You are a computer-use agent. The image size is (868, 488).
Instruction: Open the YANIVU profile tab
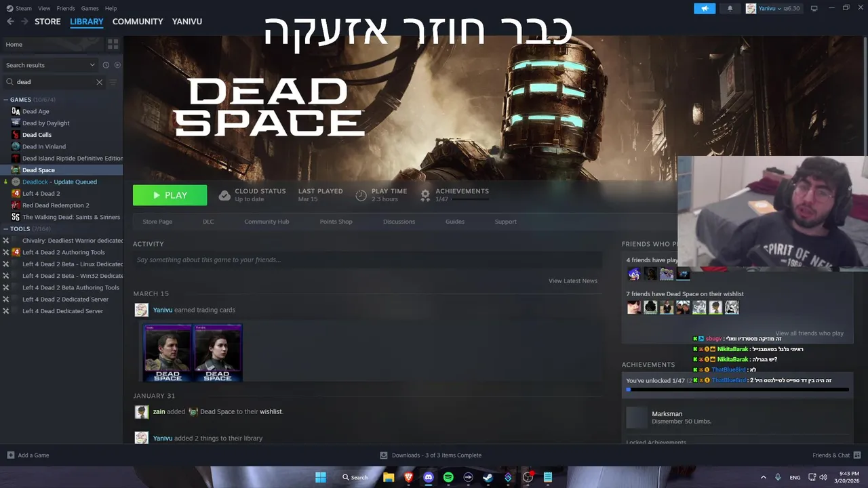(x=187, y=22)
